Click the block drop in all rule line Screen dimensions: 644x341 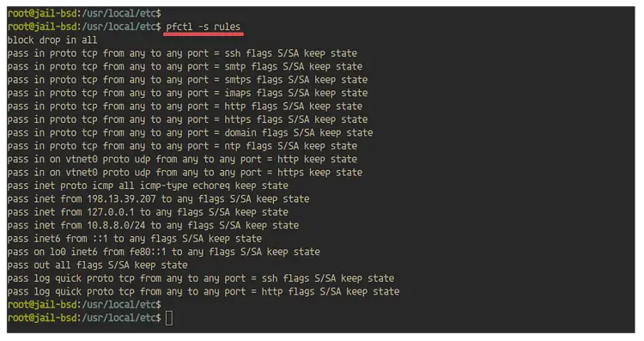coord(52,40)
